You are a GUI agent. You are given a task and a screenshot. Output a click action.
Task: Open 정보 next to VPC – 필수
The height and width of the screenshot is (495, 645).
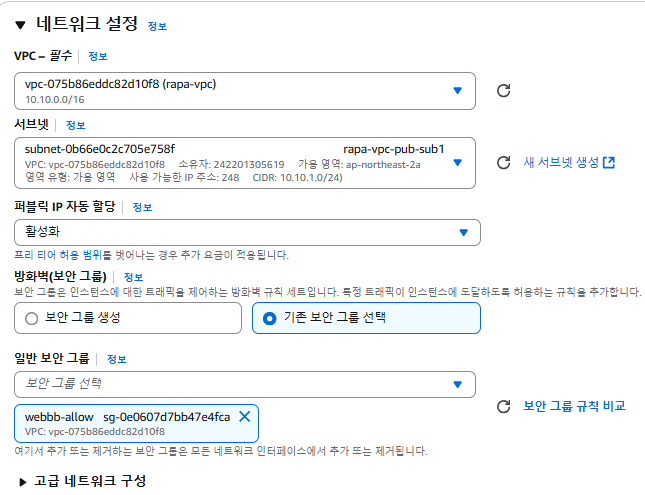tap(98, 56)
